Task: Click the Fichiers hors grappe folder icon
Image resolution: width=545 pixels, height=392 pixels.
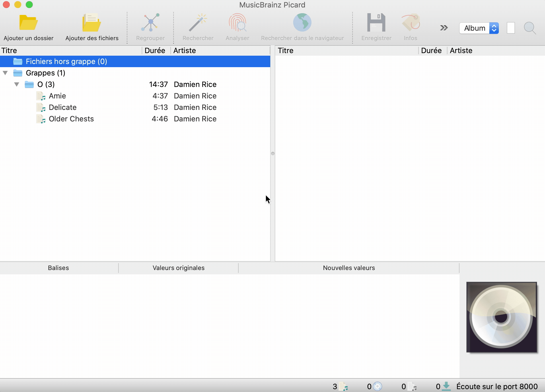Action: pos(18,61)
